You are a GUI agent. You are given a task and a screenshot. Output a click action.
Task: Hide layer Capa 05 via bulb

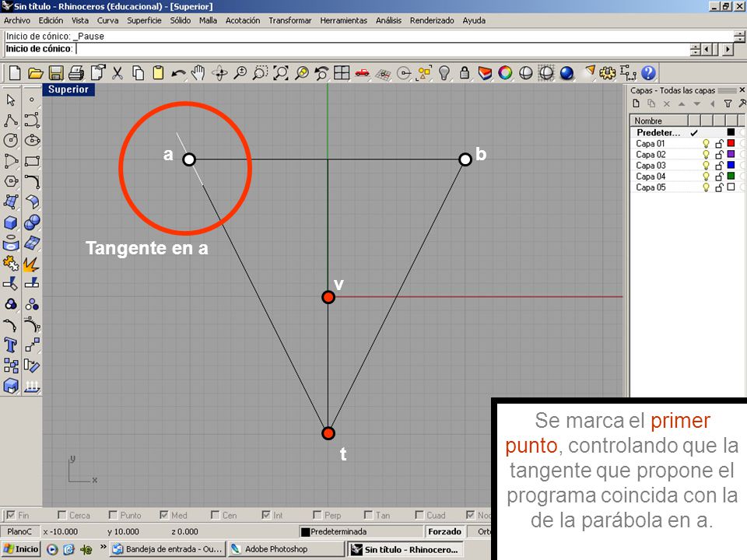tap(706, 187)
